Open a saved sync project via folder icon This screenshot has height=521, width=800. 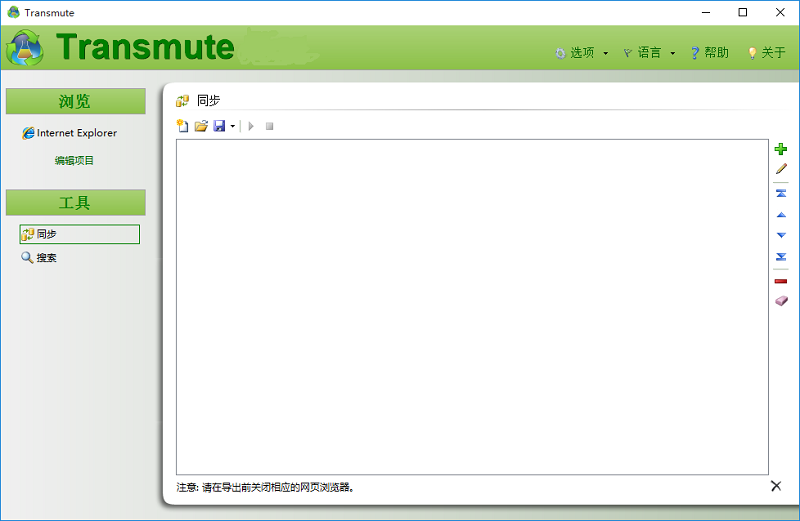click(x=201, y=126)
